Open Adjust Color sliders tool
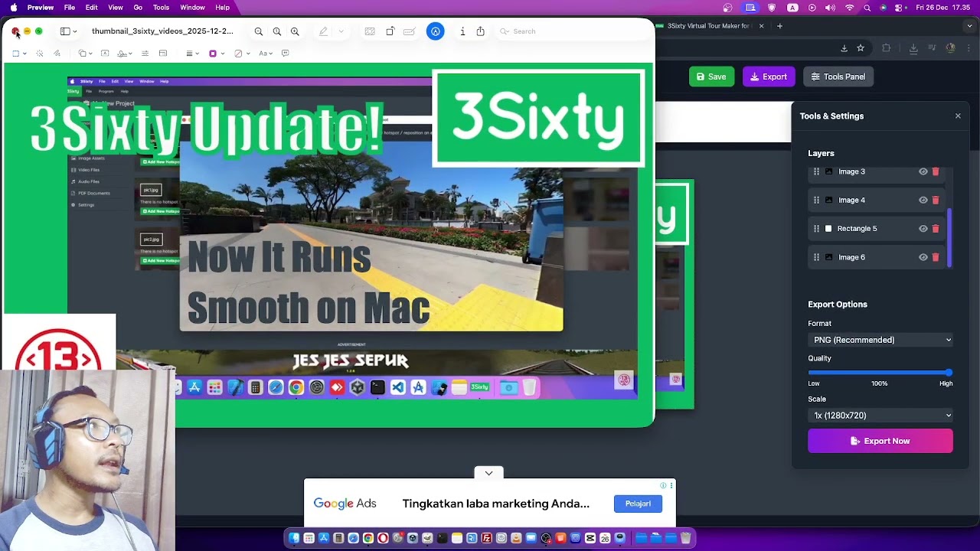The height and width of the screenshot is (551, 980). (x=145, y=54)
